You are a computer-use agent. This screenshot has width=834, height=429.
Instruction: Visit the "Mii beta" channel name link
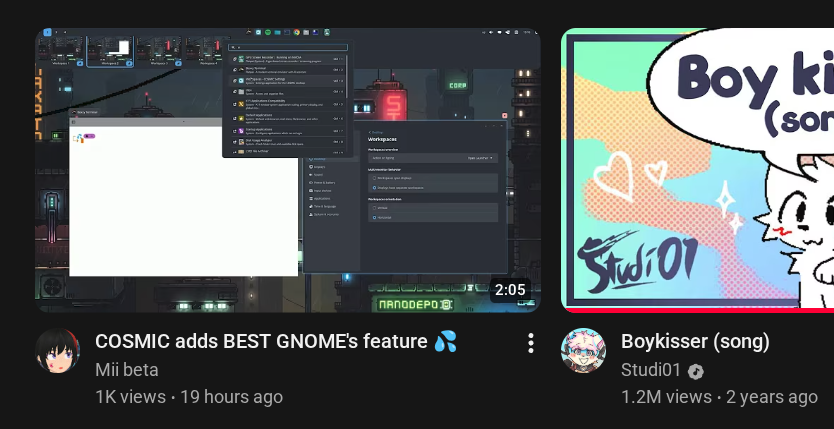pos(127,369)
